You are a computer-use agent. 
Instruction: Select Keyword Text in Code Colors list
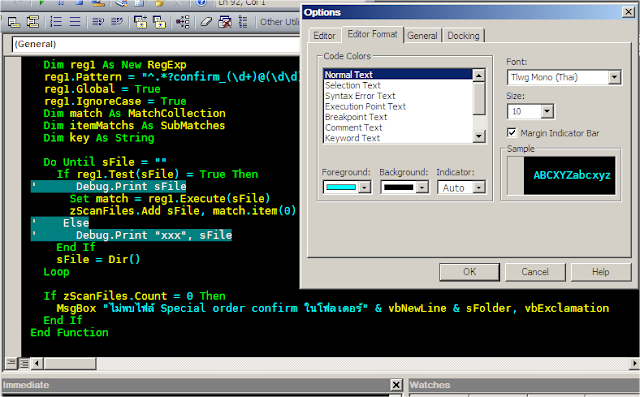[x=398, y=138]
